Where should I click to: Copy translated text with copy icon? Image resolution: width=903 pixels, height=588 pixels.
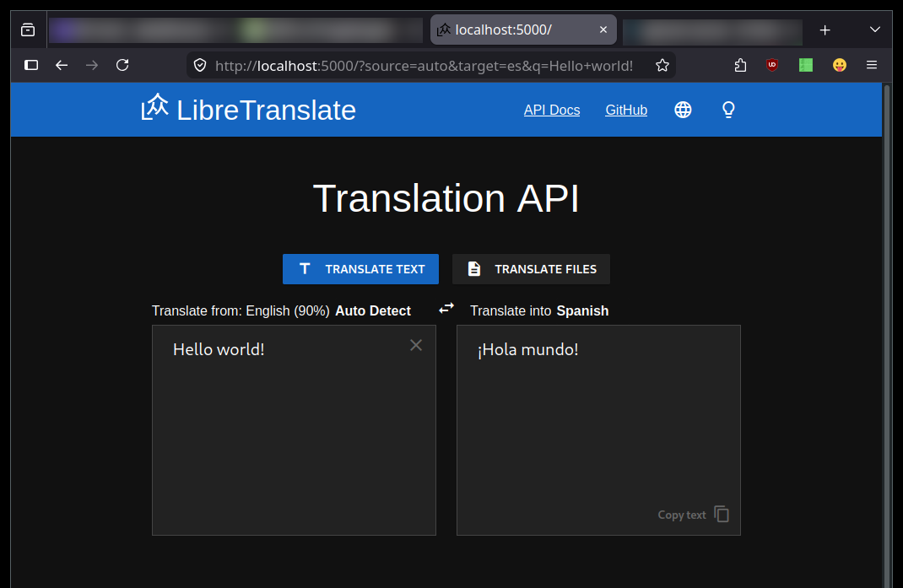coord(722,514)
